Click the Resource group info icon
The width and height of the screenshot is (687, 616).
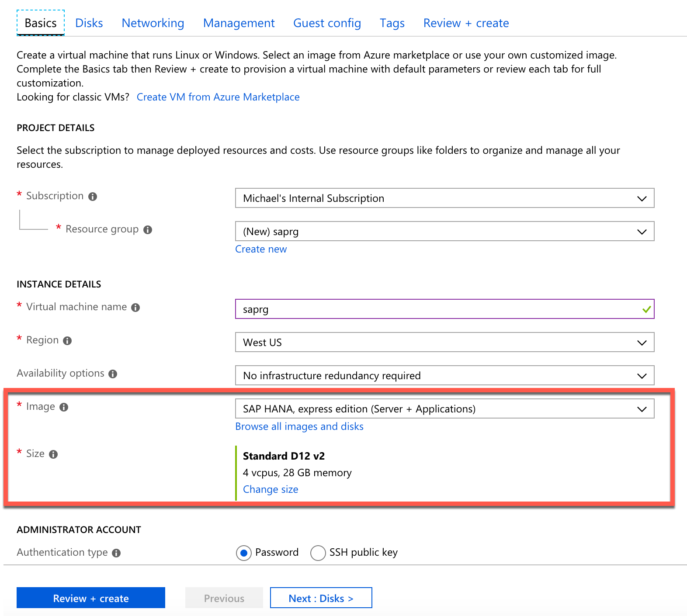[148, 230]
